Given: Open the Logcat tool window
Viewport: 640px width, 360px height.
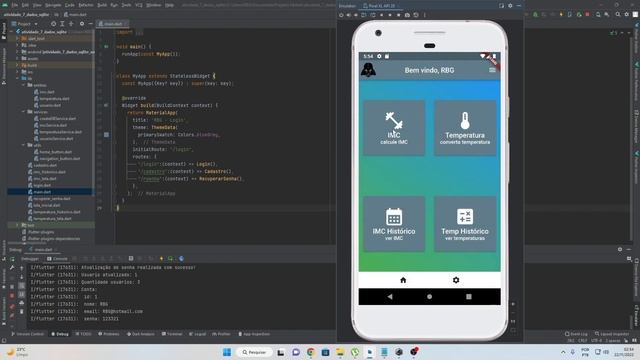Looking at the screenshot, I should [x=198, y=334].
